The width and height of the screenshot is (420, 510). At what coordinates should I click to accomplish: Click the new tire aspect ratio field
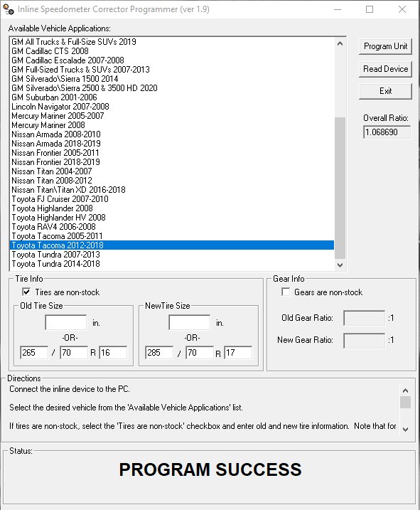[x=200, y=353]
